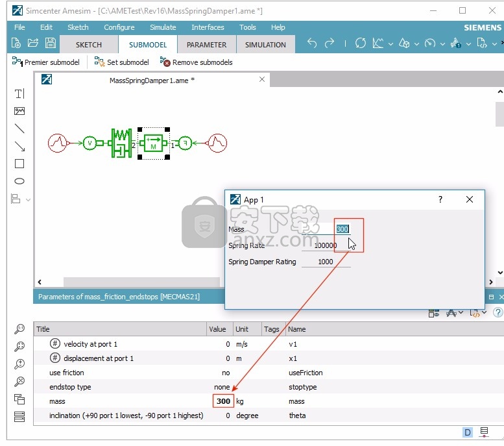Viewport: 504px width, 446px height.
Task: Click the Premier submodel button
Action: (x=45, y=62)
